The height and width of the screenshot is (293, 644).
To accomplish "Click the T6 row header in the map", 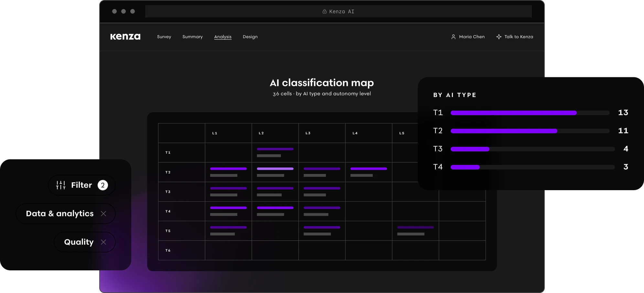I will 182,250.
